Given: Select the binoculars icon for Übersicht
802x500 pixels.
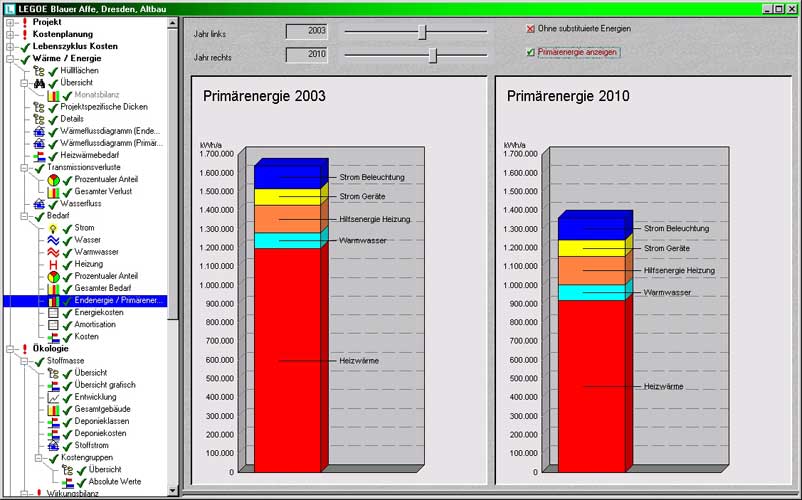Looking at the screenshot, I should point(39,83).
